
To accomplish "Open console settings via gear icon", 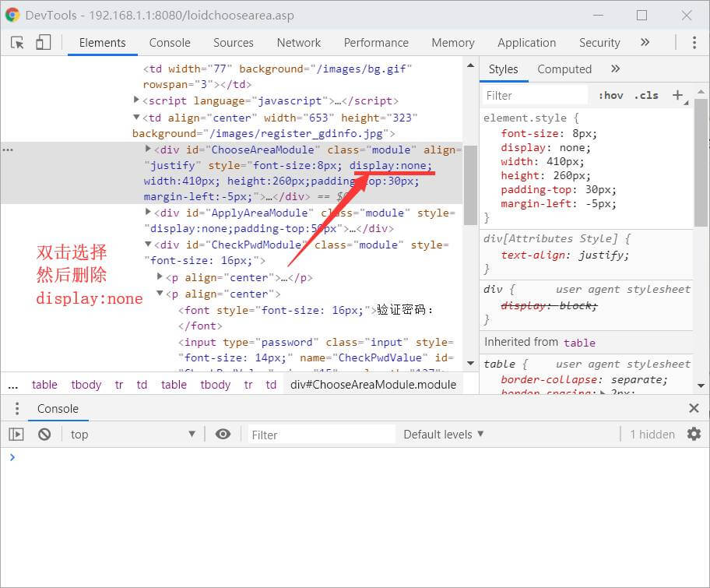I will [694, 434].
